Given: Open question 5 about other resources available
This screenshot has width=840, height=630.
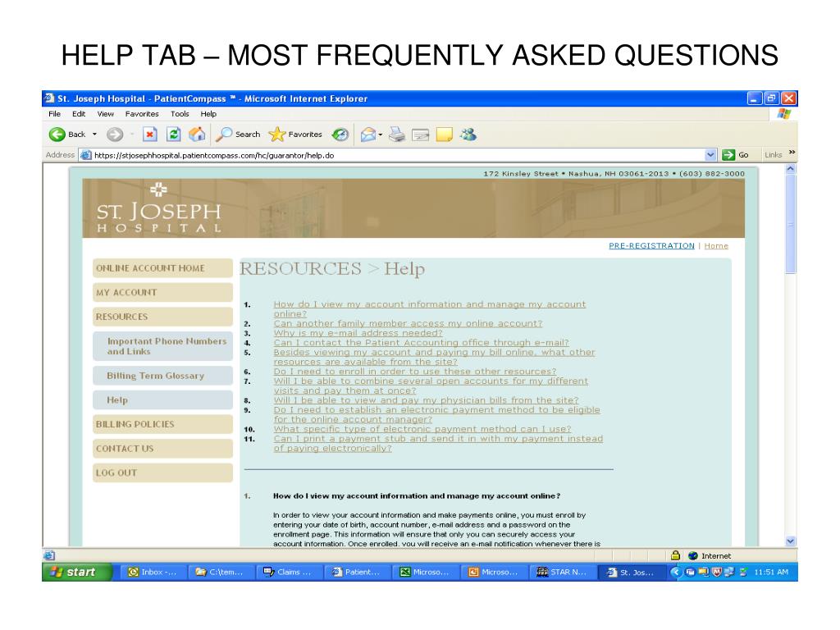Looking at the screenshot, I should [435, 358].
